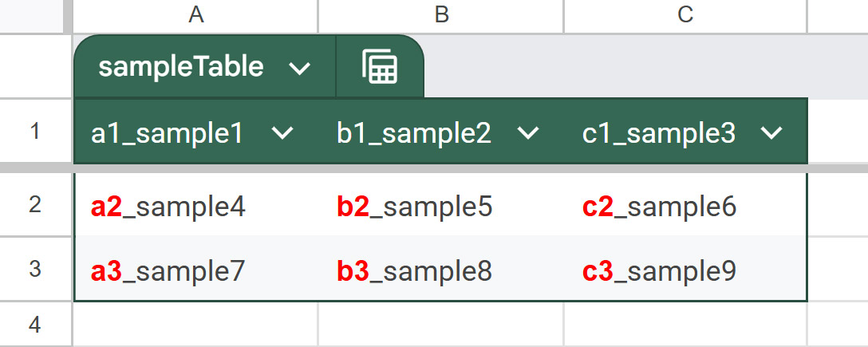
Task: Expand the sampleTable name dropdown
Action: pos(299,69)
